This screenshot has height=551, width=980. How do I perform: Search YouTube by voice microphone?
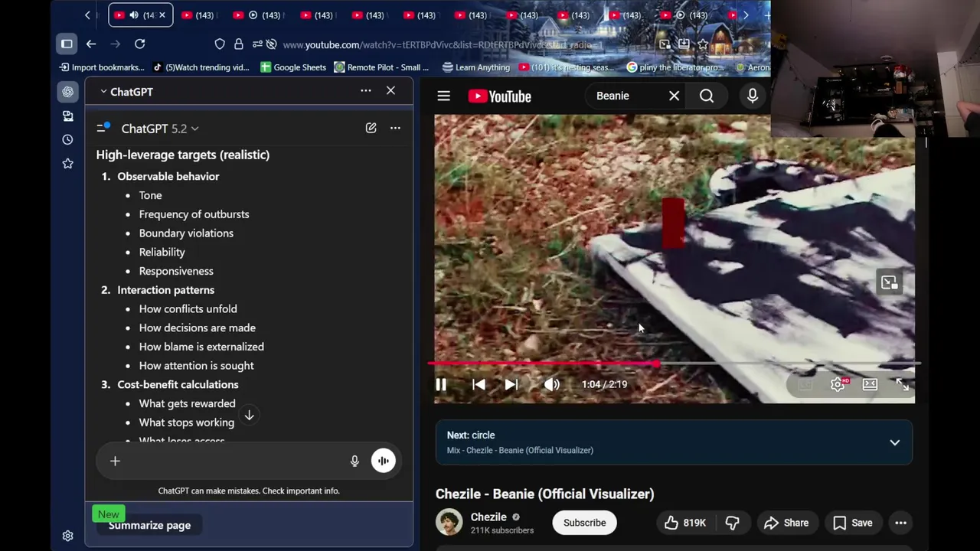[753, 95]
